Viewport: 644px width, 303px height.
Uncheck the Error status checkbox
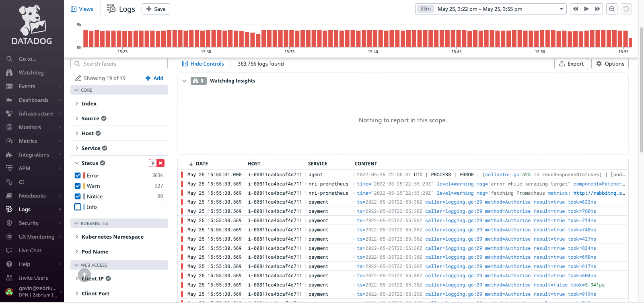coord(78,175)
